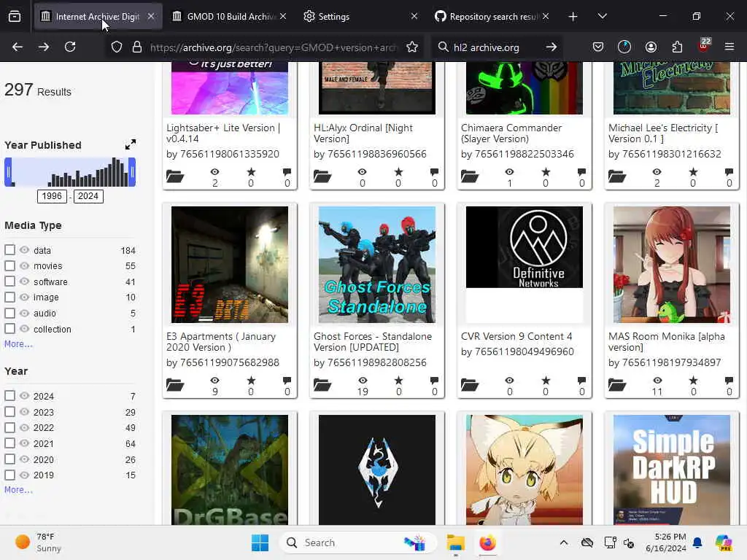
Task: Expand Year Published histogram fullscreen
Action: point(130,144)
